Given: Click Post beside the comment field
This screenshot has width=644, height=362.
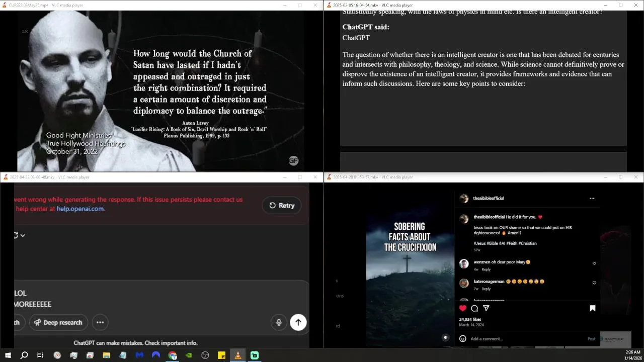Looking at the screenshot, I should [592, 339].
